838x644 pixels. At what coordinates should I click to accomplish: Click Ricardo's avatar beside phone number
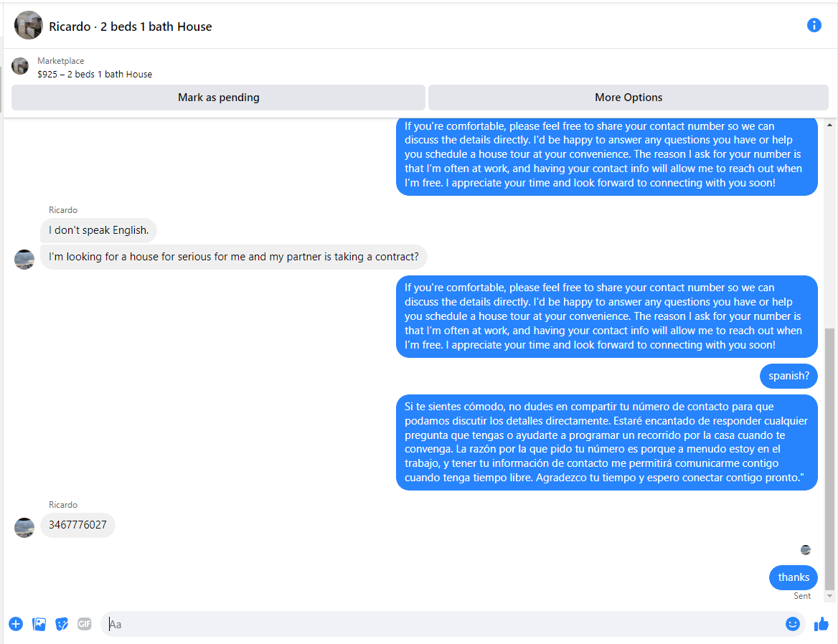coord(24,527)
